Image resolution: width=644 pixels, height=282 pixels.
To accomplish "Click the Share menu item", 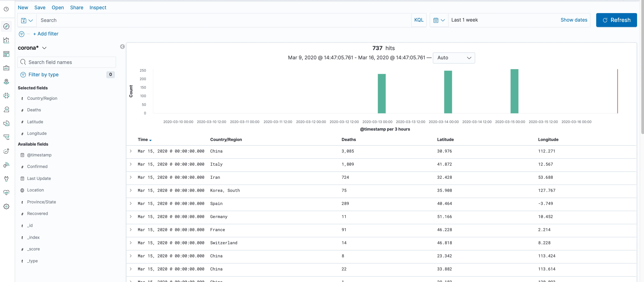I will pos(77,8).
